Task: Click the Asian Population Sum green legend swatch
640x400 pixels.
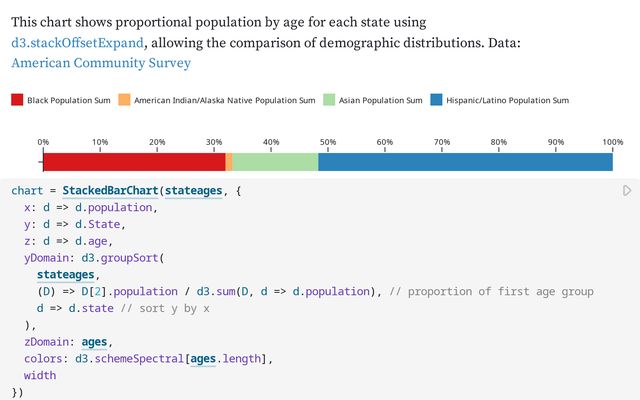Action: tap(330, 100)
